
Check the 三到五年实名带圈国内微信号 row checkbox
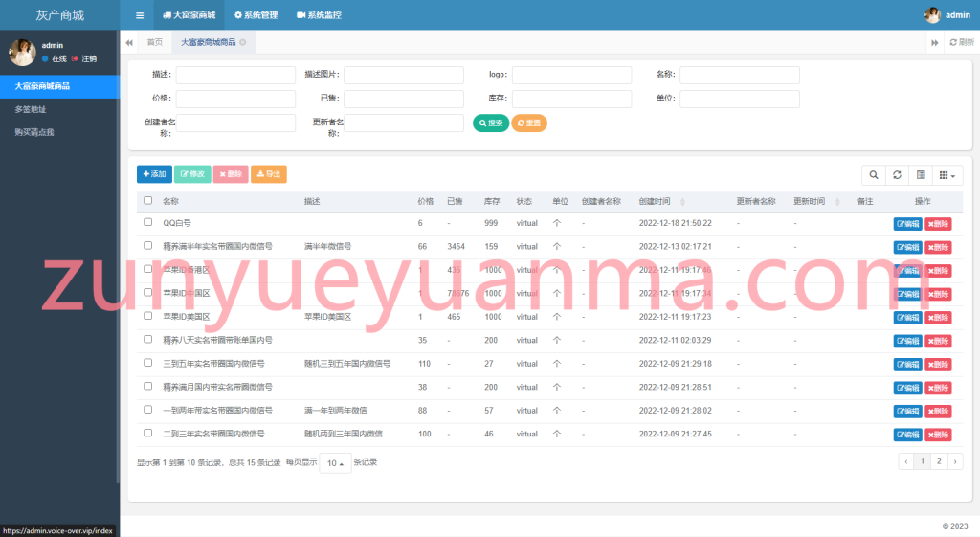click(148, 363)
